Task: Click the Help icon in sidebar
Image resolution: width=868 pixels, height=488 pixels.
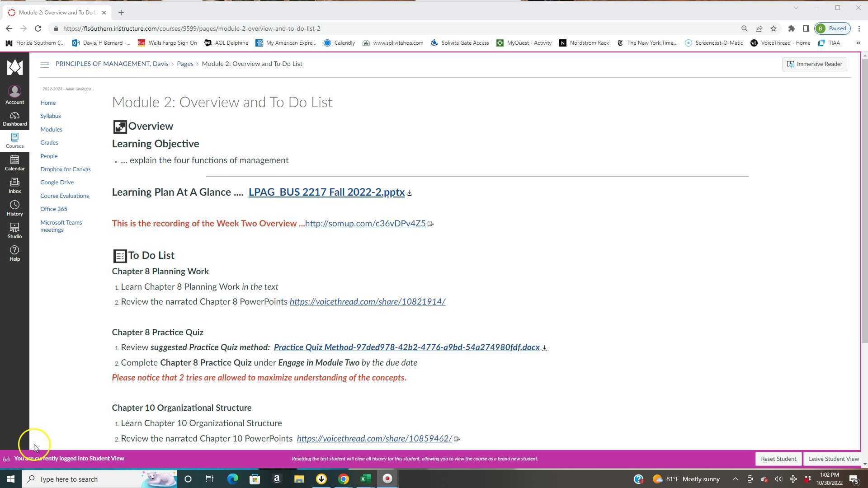Action: 14,253
